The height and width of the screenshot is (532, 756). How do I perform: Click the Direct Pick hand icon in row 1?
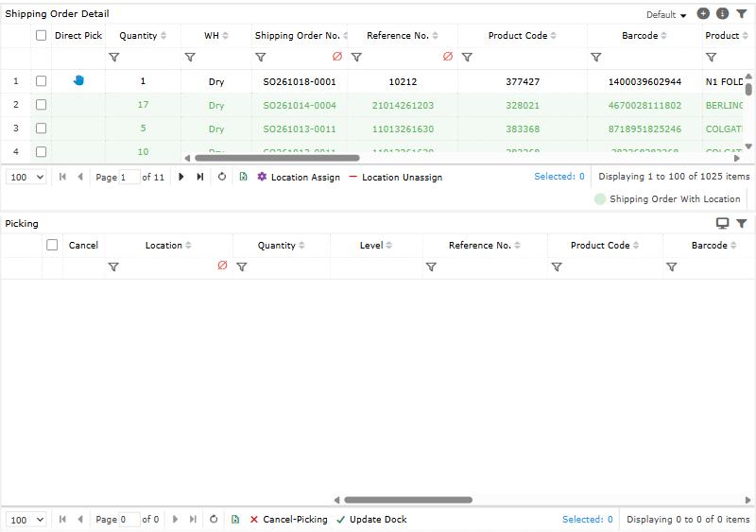click(x=78, y=80)
